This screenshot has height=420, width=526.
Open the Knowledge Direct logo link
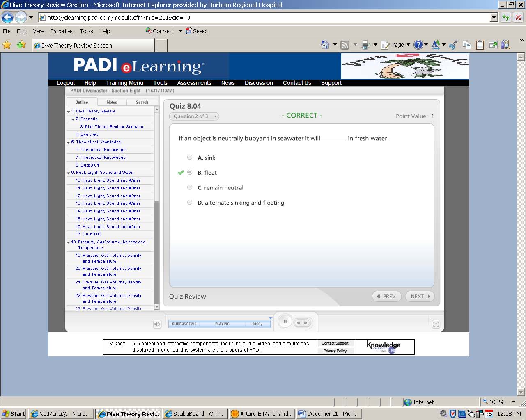[x=384, y=347]
